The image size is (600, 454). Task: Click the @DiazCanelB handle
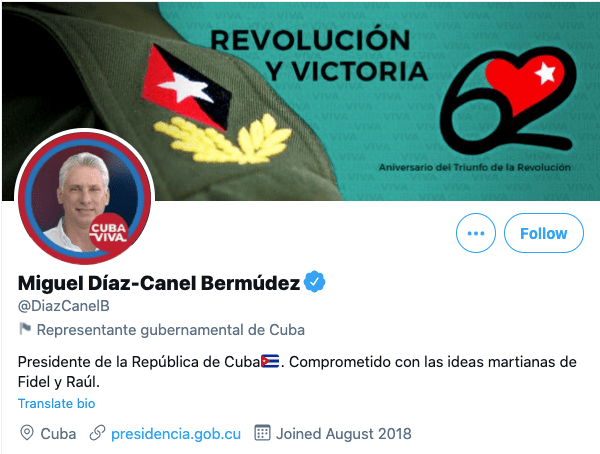64,306
